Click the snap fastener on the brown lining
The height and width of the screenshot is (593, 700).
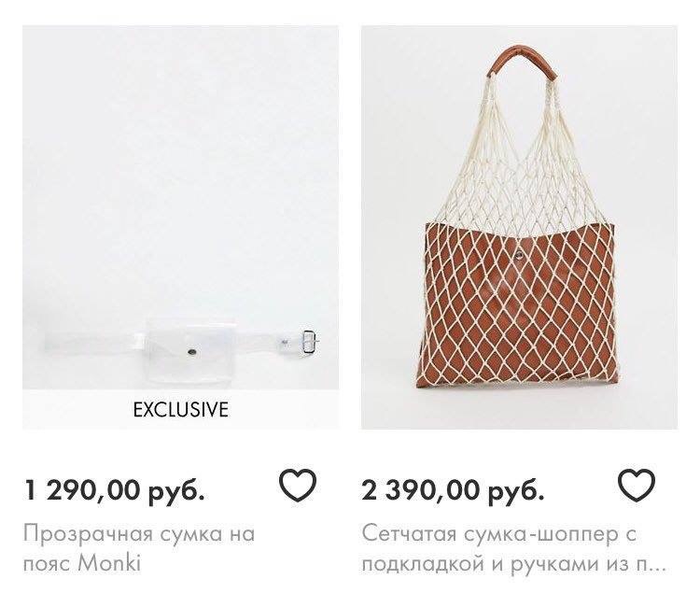[x=520, y=255]
